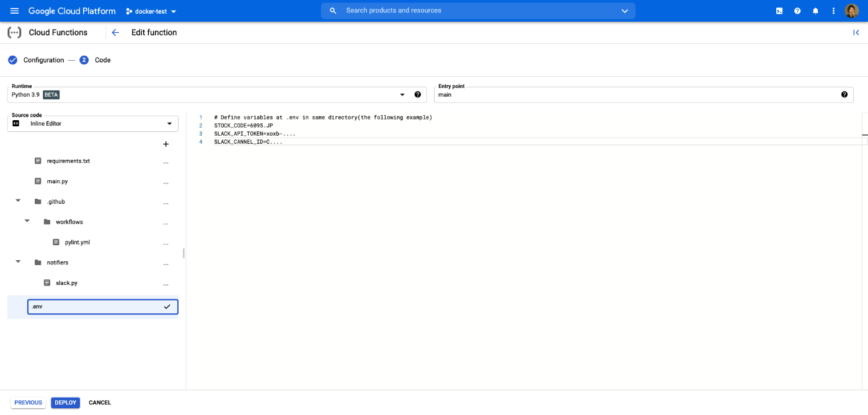Open notifications bell
This screenshot has width=868, height=415.
815,11
